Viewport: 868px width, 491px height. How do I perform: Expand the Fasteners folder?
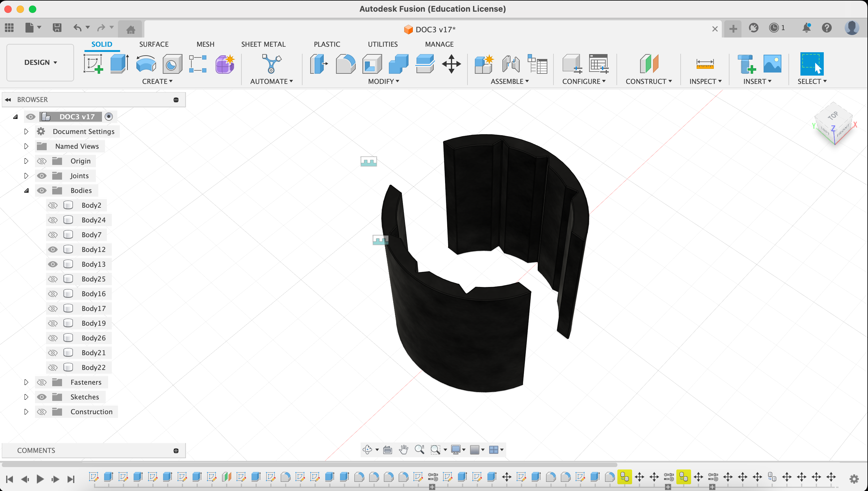pyautogui.click(x=26, y=382)
